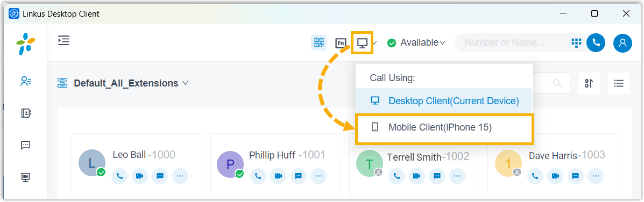Open the sort options icon
Screen dimensions: 644x202
pos(589,83)
